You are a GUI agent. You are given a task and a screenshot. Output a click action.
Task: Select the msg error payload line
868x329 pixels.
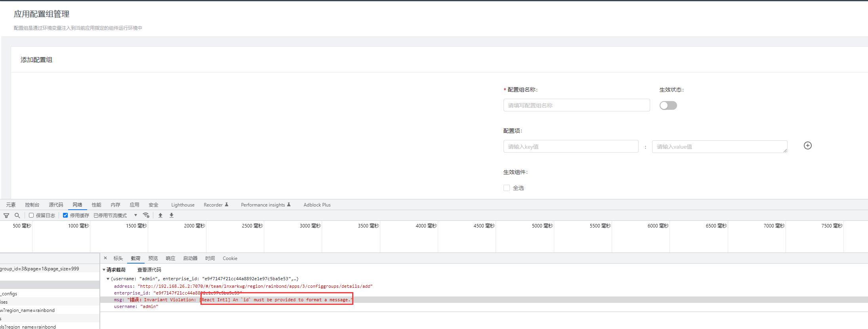(484, 300)
